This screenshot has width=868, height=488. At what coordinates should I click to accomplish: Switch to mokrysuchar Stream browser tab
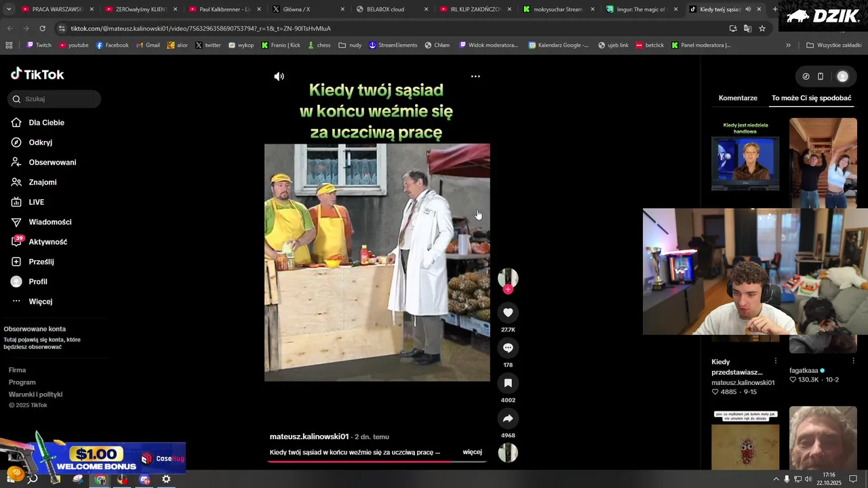(x=557, y=9)
